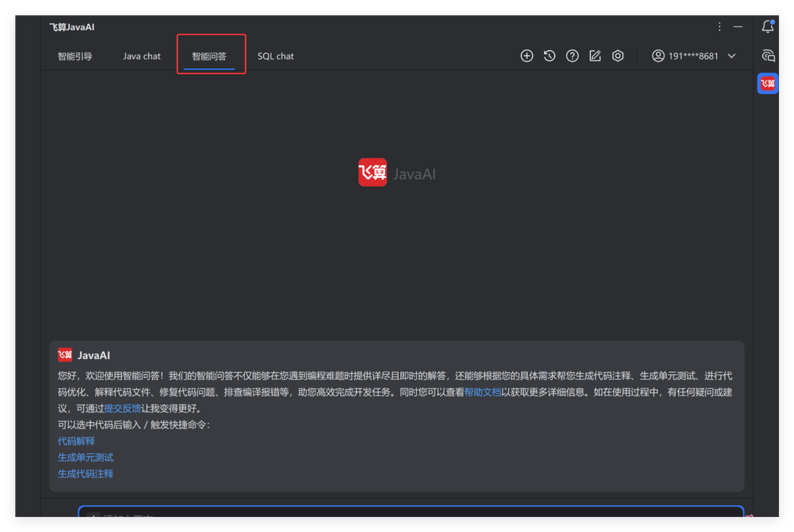Open the three-dot options menu
Image resolution: width=794 pixels, height=532 pixels.
[719, 27]
